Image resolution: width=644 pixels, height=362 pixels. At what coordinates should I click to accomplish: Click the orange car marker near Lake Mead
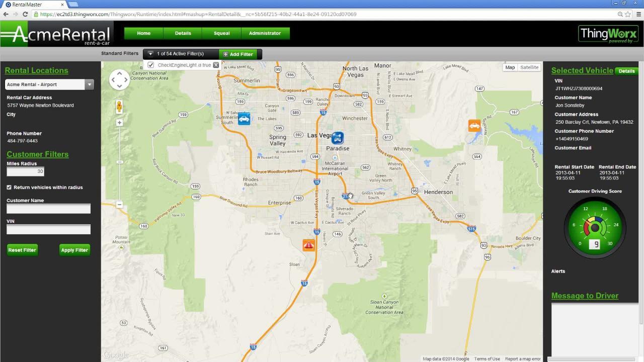coord(474,126)
